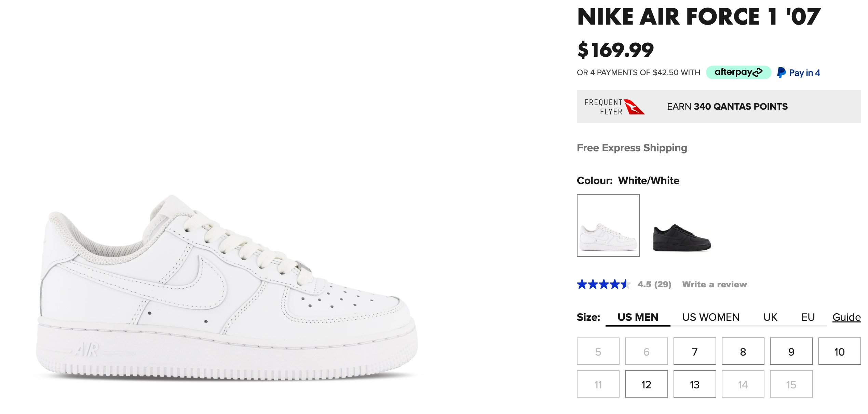This screenshot has width=868, height=414.
Task: Select size 10
Action: [839, 351]
